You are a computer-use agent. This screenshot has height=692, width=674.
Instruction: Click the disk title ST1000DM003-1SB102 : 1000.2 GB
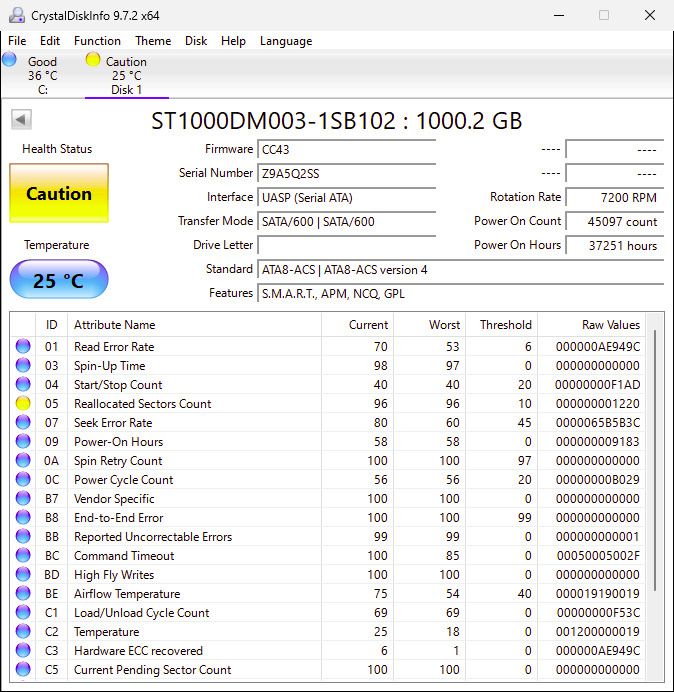[x=336, y=120]
